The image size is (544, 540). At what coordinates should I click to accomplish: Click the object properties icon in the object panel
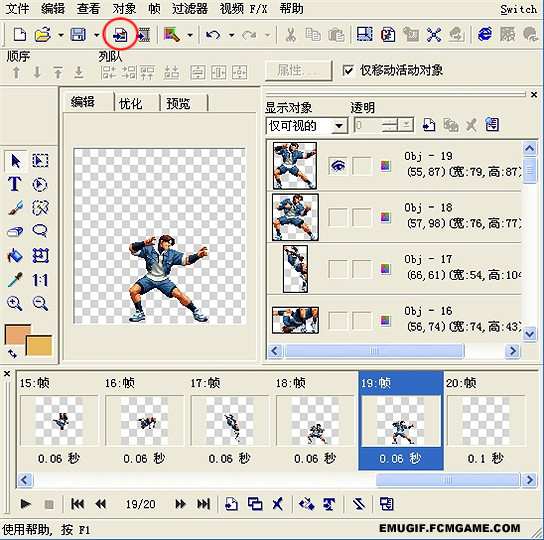492,125
